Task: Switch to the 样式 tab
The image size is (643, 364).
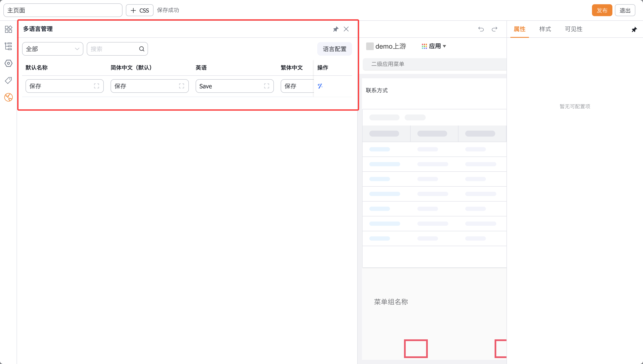Action: click(545, 29)
